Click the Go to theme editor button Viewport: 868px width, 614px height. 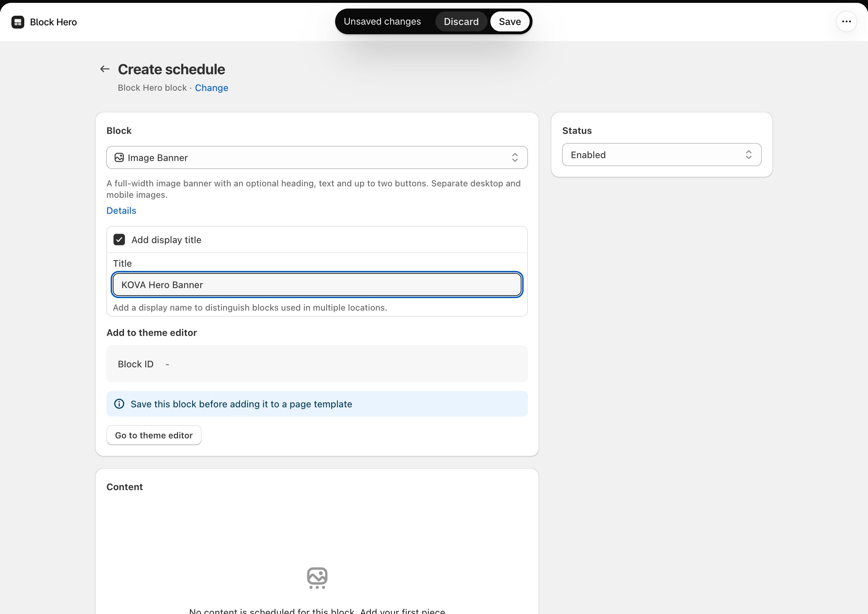[x=154, y=435]
